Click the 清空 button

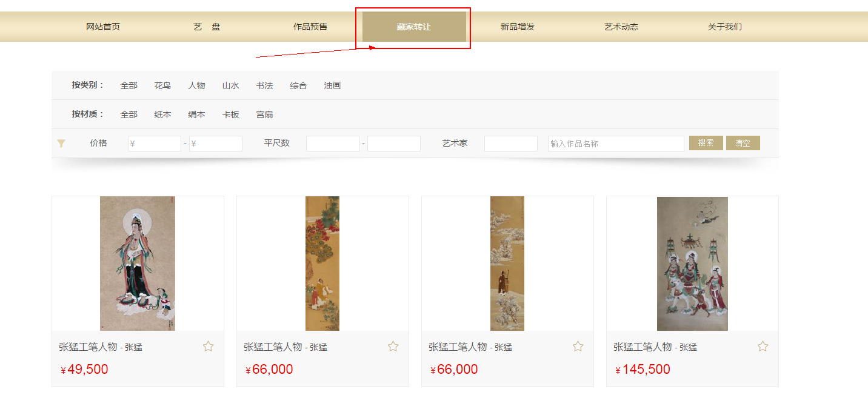(x=743, y=143)
